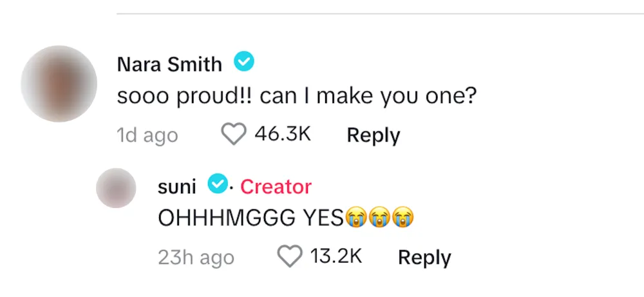644x297 pixels.
Task: Select the "OHHHMGGG YES" reply text
Action: pyautogui.click(x=251, y=219)
